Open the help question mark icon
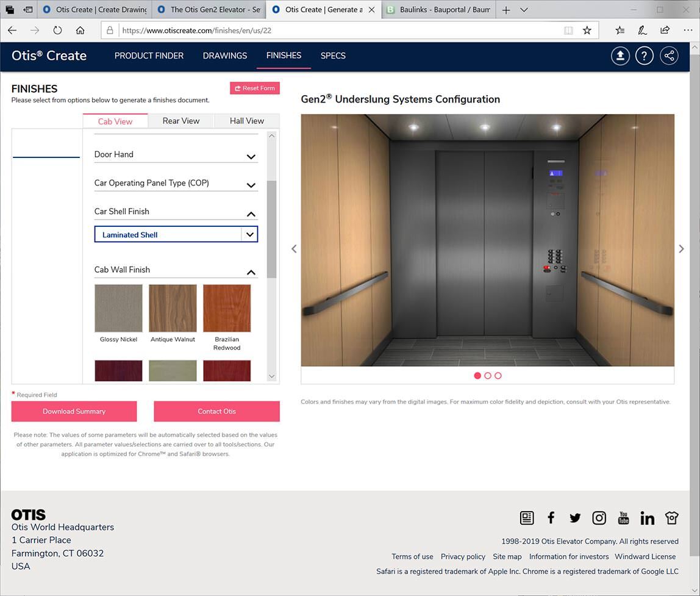Screen dimensions: 700x596 click(644, 56)
